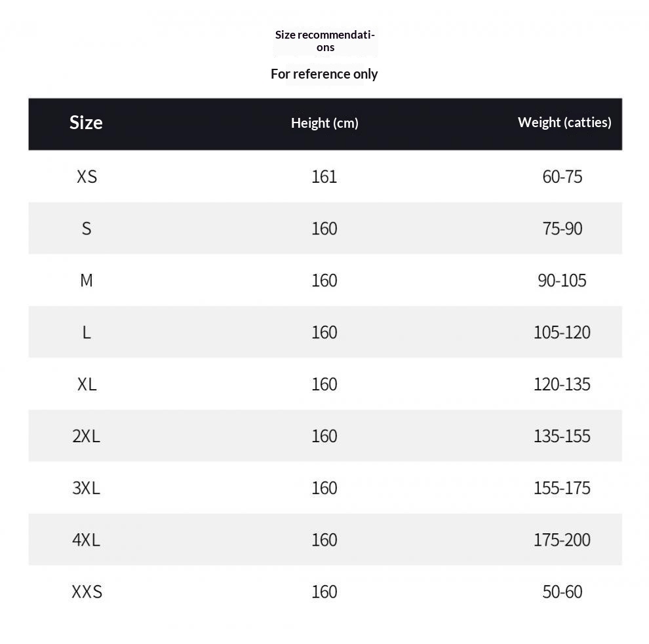Pick the 4XL size label

(87, 540)
